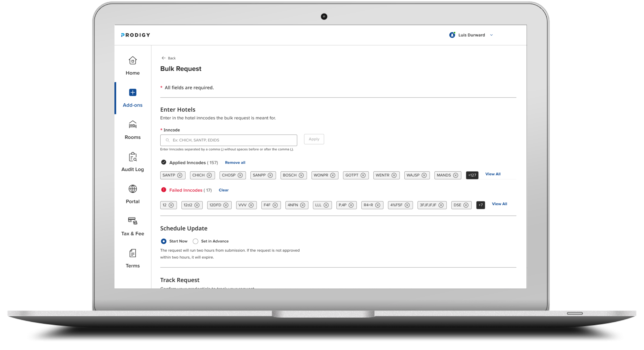
Task: Click Remove all for applied inncodes
Action: 235,162
